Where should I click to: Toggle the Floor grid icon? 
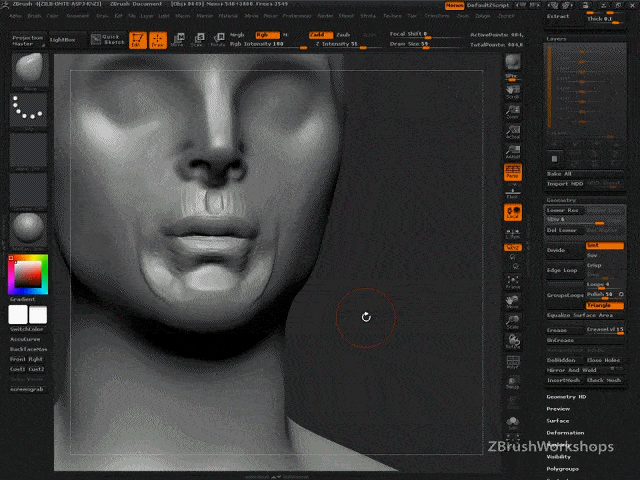[513, 192]
